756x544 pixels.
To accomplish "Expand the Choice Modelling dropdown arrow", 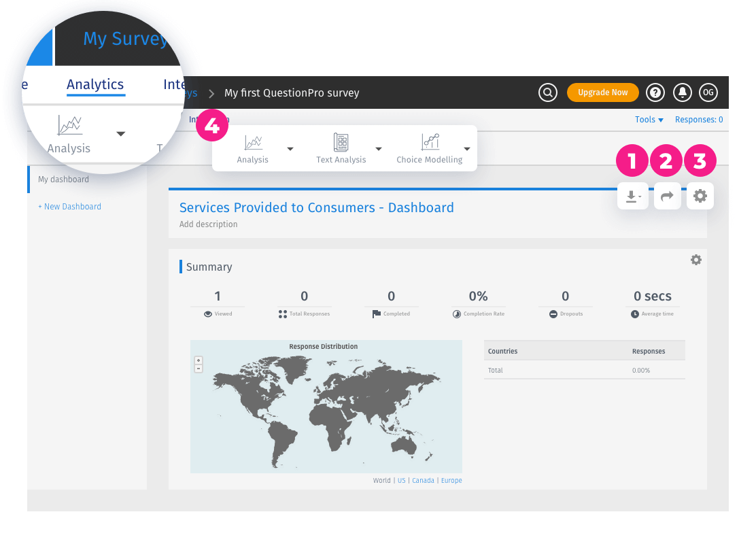I will tap(466, 149).
